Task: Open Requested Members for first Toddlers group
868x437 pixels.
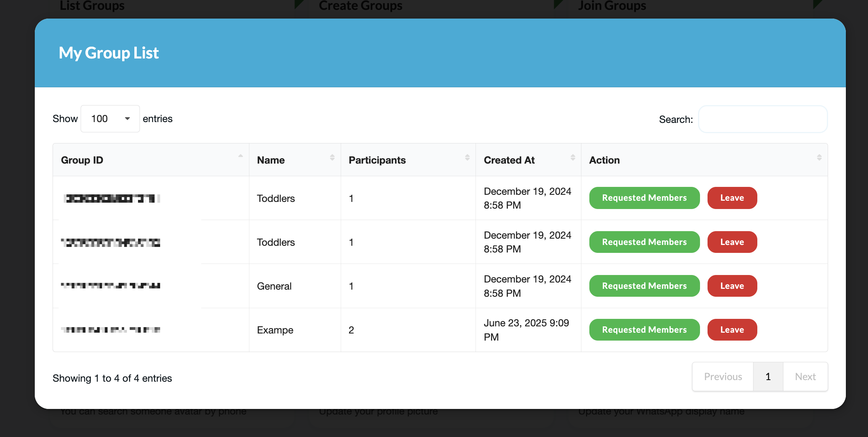Action: coord(644,198)
